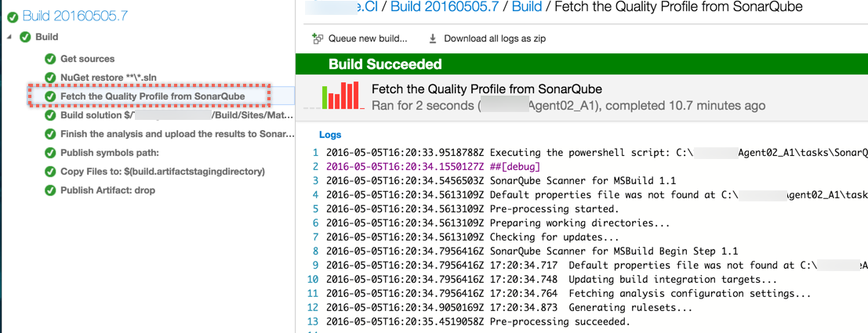
Task: Click log line 4 Default properties file not found
Action: 597,194
